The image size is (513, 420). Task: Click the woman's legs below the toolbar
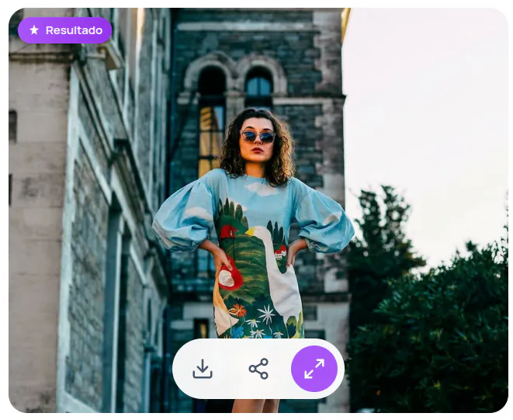[256, 405]
